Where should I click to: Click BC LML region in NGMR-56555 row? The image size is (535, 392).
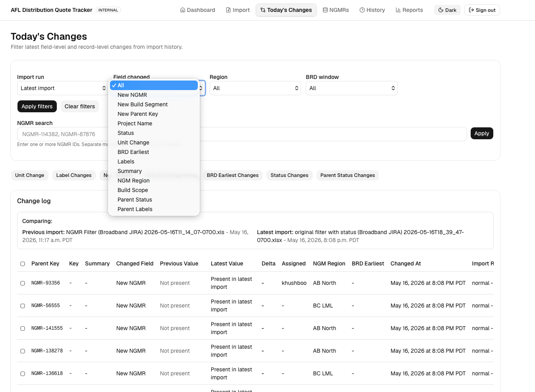(323, 306)
